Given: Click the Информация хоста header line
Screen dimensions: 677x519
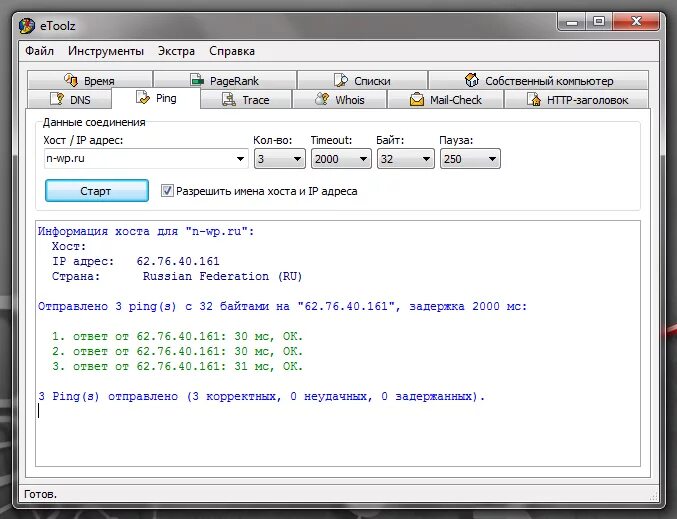Looking at the screenshot, I should [146, 231].
